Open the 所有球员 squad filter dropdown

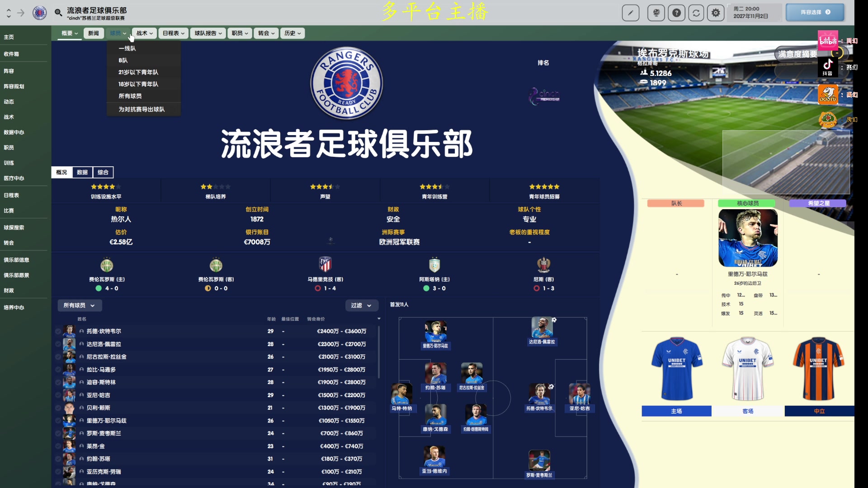(79, 305)
